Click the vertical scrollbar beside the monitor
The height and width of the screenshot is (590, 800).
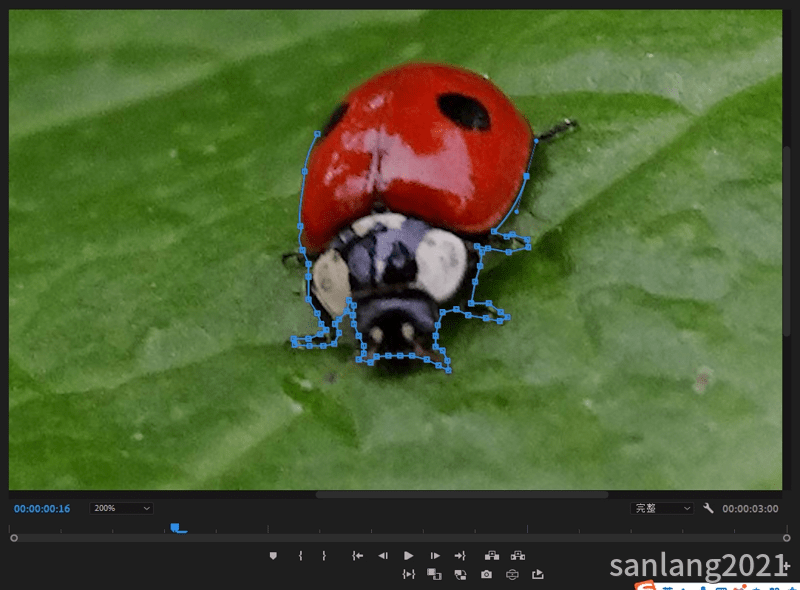pos(786,240)
